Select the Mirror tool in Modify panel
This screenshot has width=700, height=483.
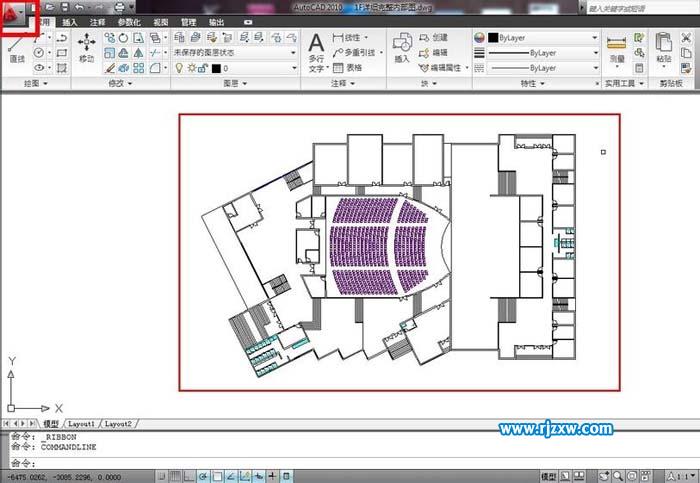tap(138, 53)
